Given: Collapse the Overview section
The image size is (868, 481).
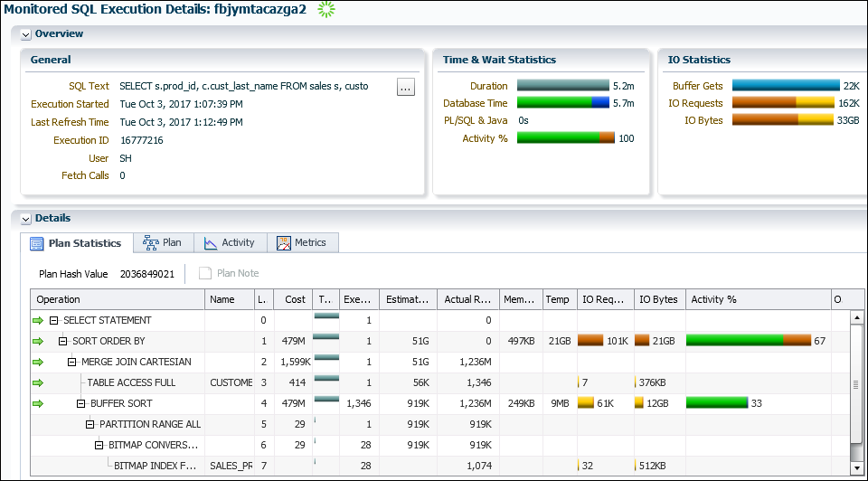Looking at the screenshot, I should point(26,34).
